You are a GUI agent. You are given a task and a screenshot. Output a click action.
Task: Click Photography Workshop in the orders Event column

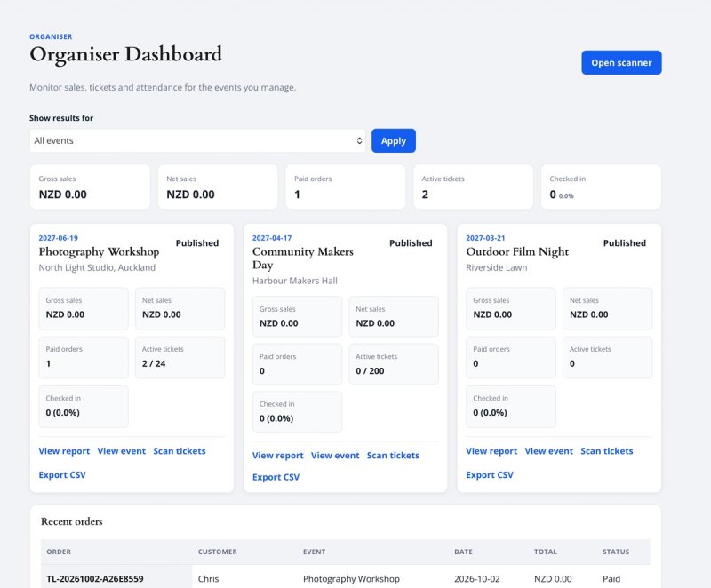click(x=351, y=579)
